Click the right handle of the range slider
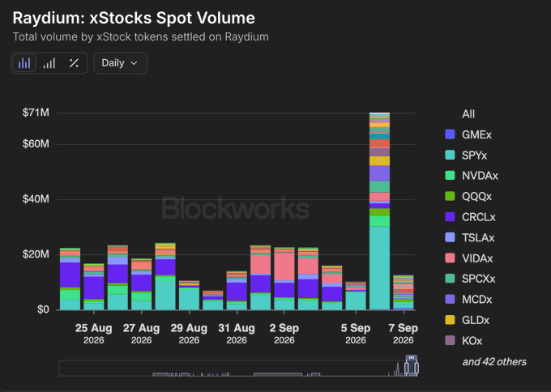The height and width of the screenshot is (392, 551). point(416,369)
